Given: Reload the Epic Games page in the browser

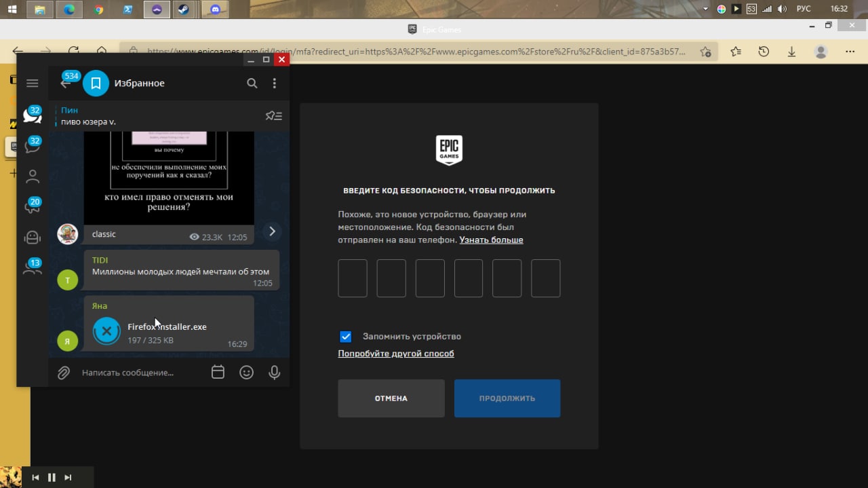Looking at the screenshot, I should pos(73,52).
